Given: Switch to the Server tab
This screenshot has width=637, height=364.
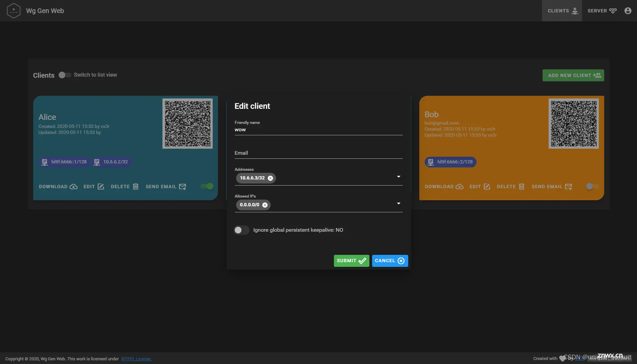Looking at the screenshot, I should 602,11.
